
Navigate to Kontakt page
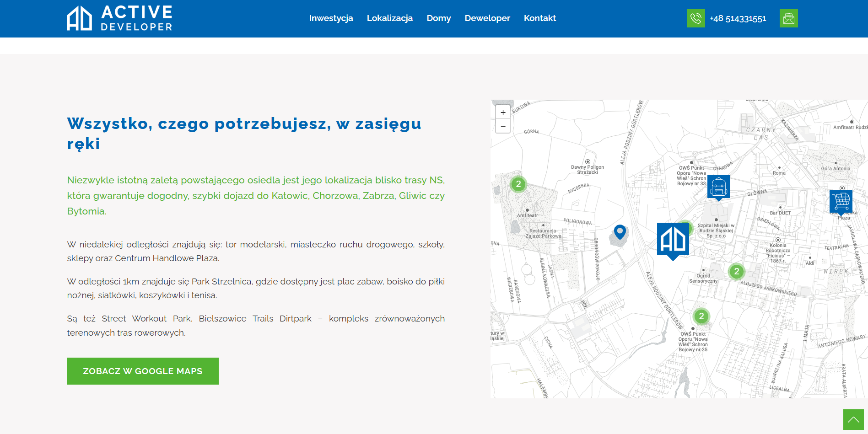click(540, 18)
